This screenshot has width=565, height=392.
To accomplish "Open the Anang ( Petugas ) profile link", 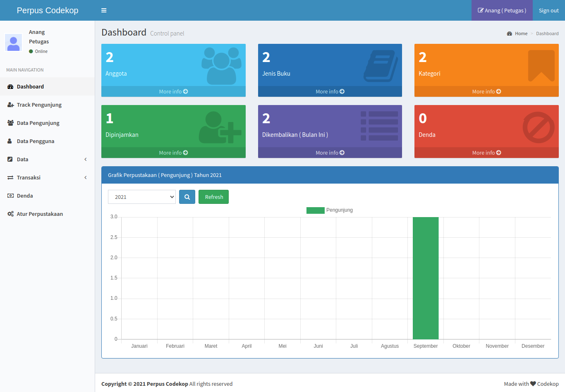I will [502, 10].
